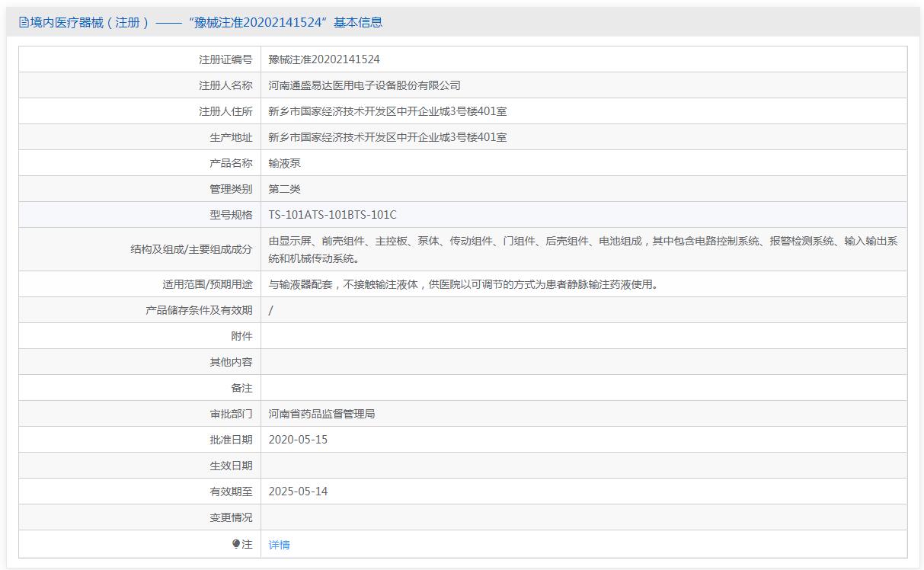Click the 结构及组成 description text
The image size is (924, 570).
[583, 249]
